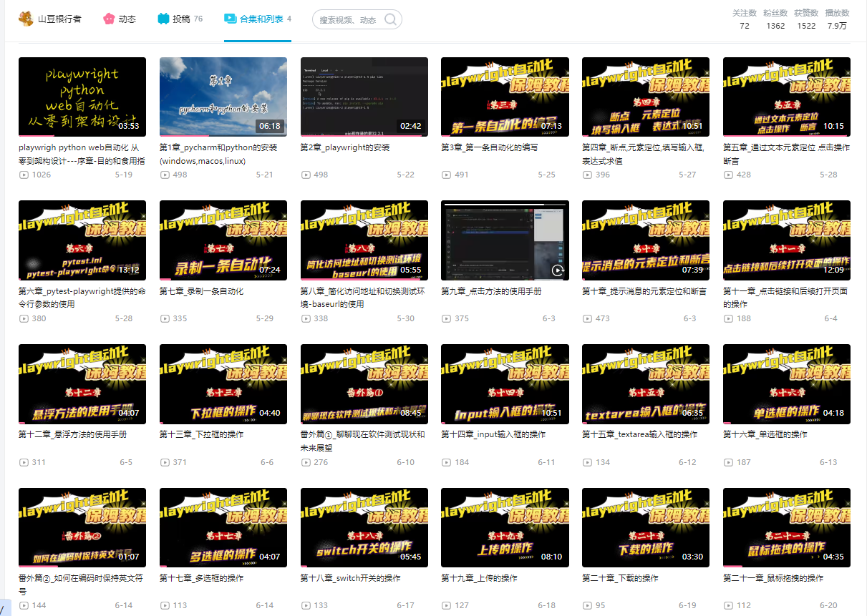Open the 第3章 第一条自动化的编写 thumbnail
Screen dimensions: 867x616
505,97
